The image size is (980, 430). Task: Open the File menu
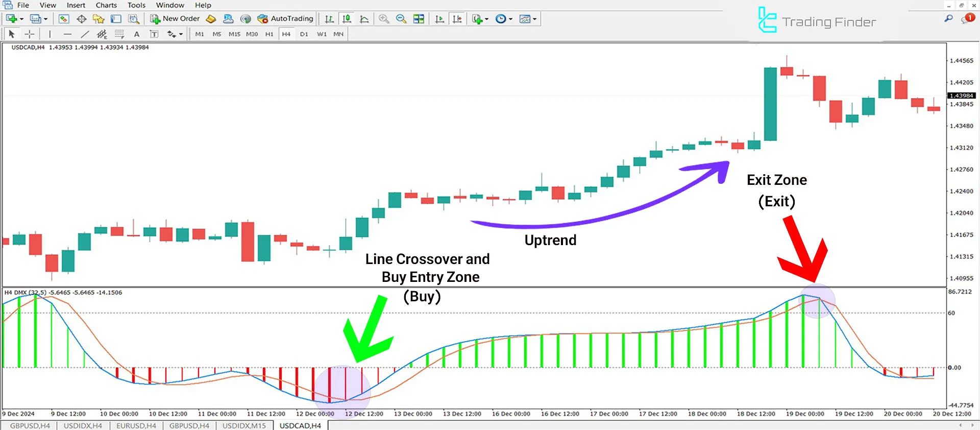(23, 5)
